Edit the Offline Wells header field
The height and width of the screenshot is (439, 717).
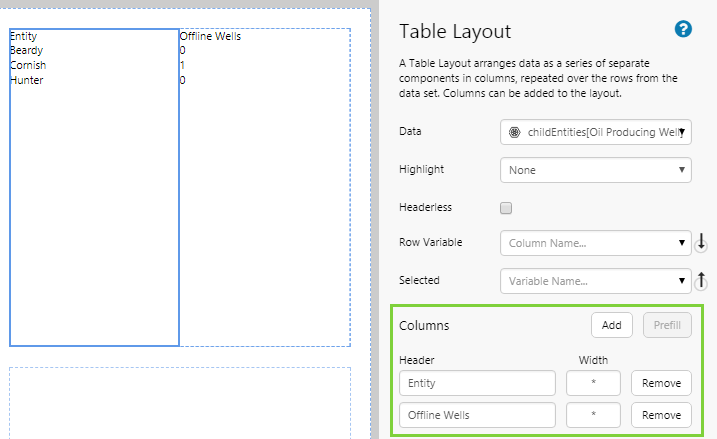[477, 414]
